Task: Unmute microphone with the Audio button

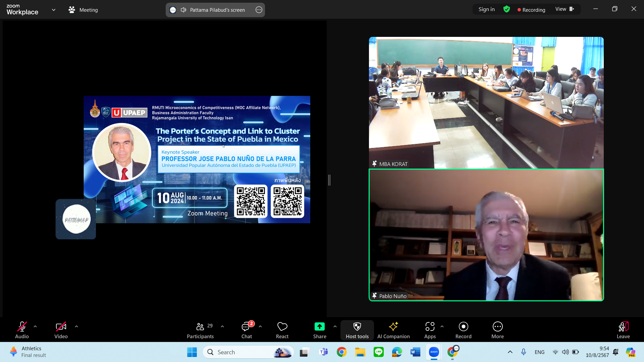Action: point(22,330)
